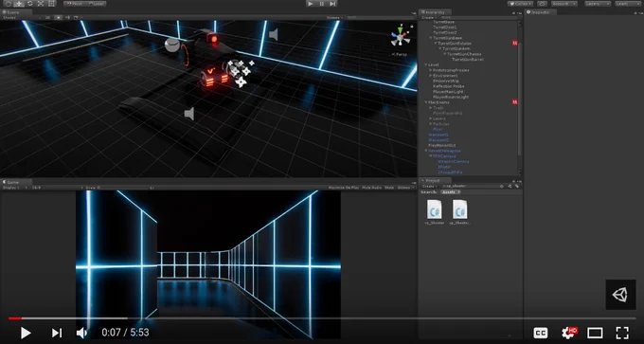Click the Collab button
This screenshot has height=344, width=644.
tap(520, 4)
